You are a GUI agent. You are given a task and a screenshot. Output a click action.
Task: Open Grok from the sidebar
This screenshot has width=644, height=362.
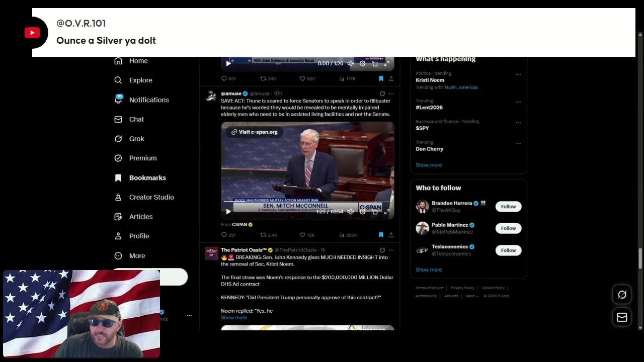pyautogui.click(x=129, y=139)
